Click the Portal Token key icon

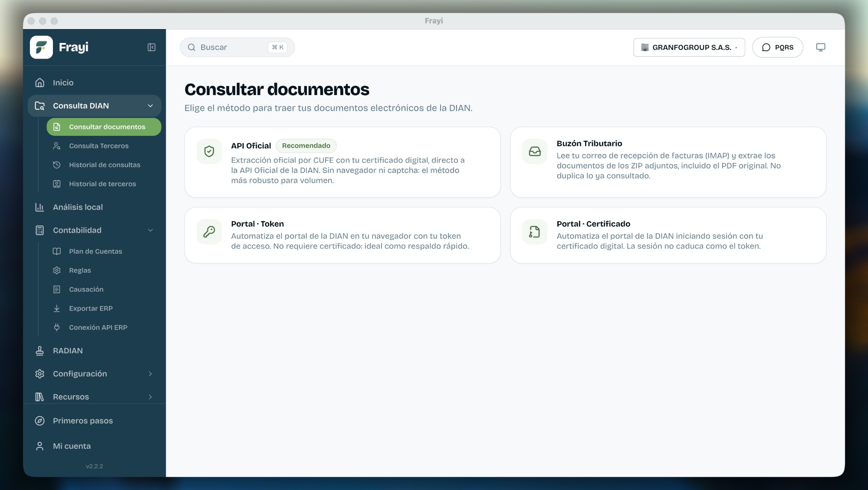click(209, 232)
